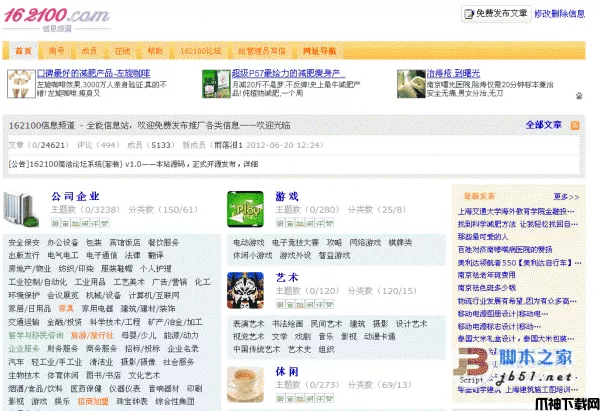
Task: Open the 中国传统艺术 subcategory
Action: tap(256, 349)
